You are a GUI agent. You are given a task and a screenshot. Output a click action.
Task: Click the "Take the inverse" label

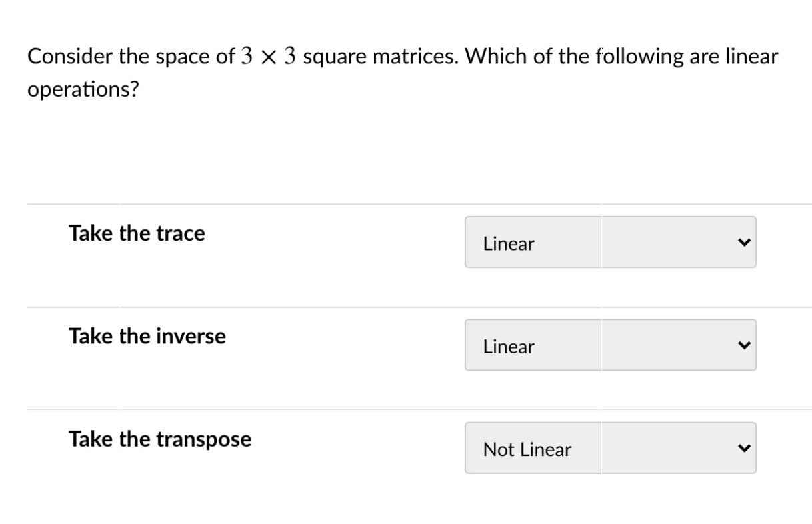(x=147, y=336)
